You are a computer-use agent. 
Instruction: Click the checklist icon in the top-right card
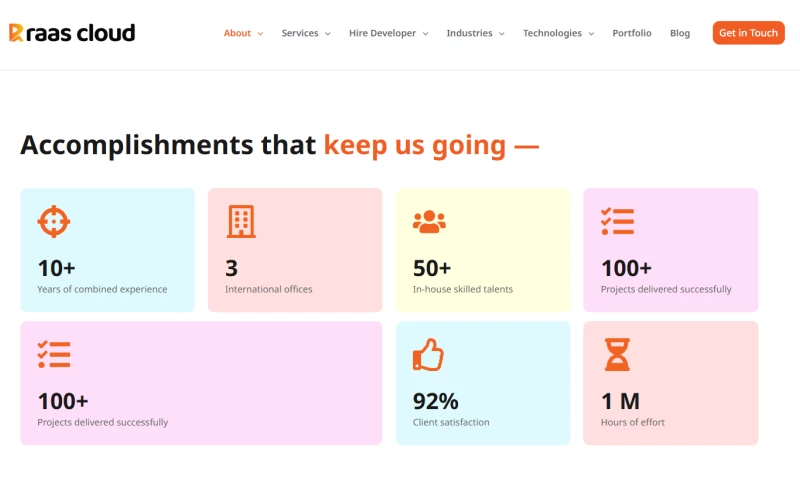[x=617, y=221]
